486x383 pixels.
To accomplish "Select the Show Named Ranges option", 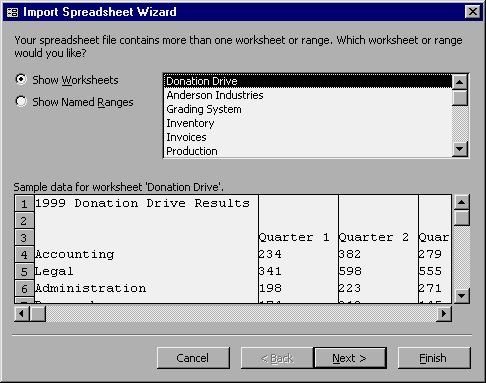I will click(x=21, y=101).
